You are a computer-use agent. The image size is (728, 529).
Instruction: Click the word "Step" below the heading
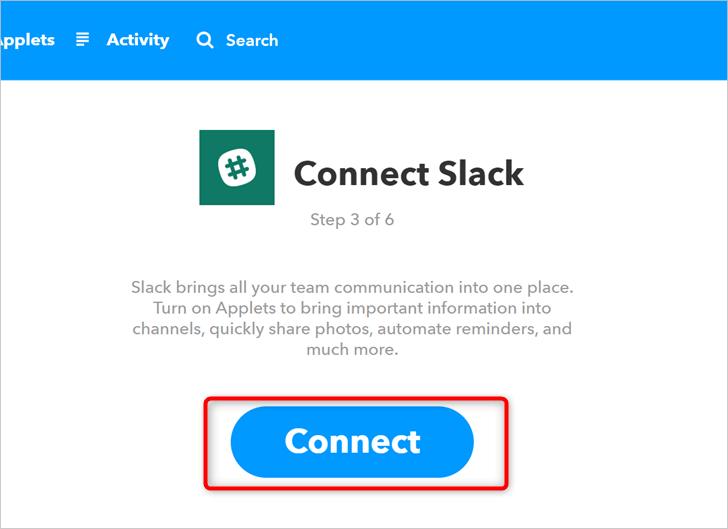327,220
